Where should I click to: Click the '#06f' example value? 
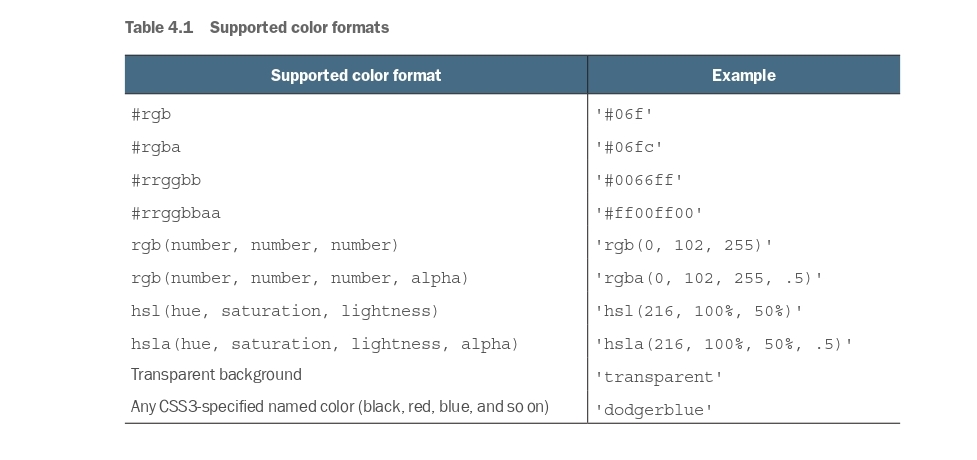[624, 115]
